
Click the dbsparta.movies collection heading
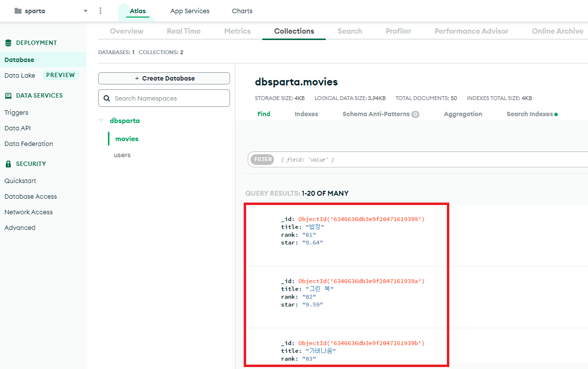296,82
